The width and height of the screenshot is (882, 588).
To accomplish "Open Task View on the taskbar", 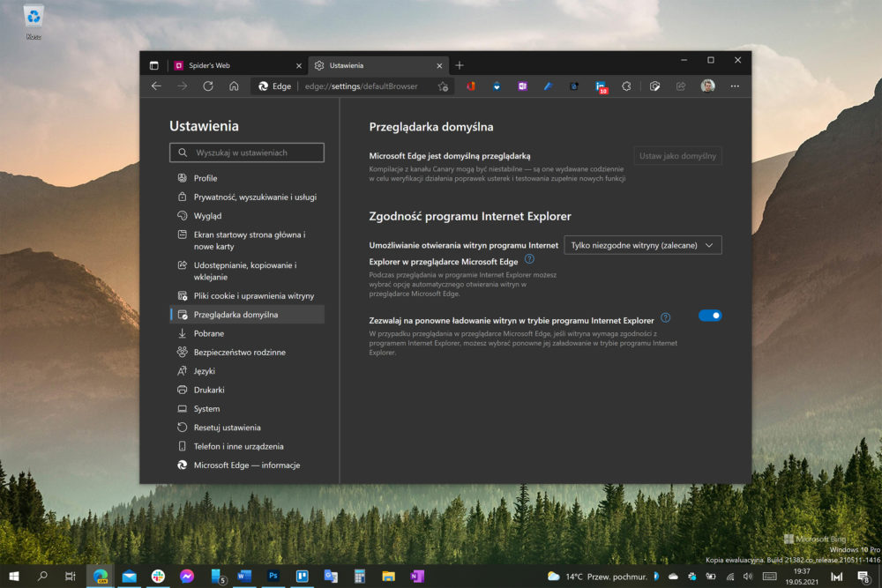I will point(71,577).
